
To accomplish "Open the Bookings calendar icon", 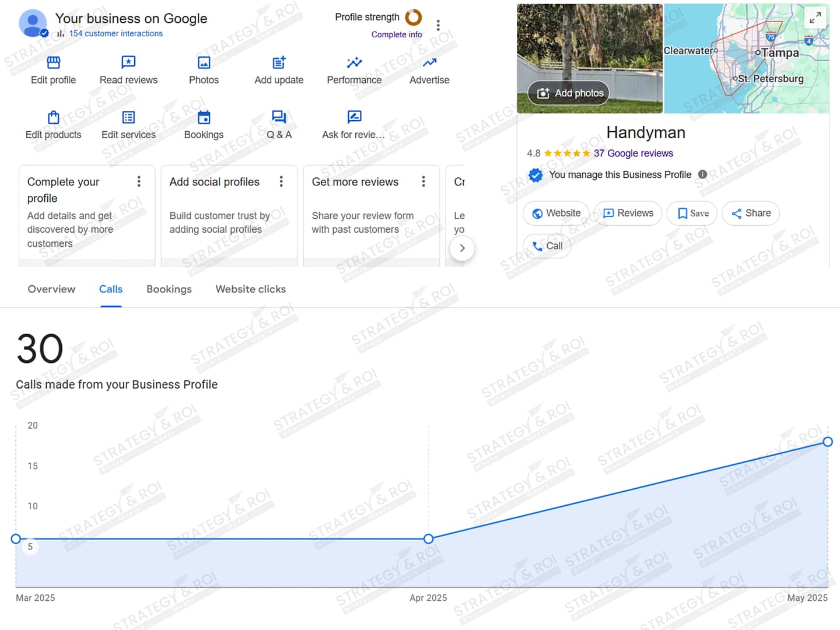I will pyautogui.click(x=204, y=117).
